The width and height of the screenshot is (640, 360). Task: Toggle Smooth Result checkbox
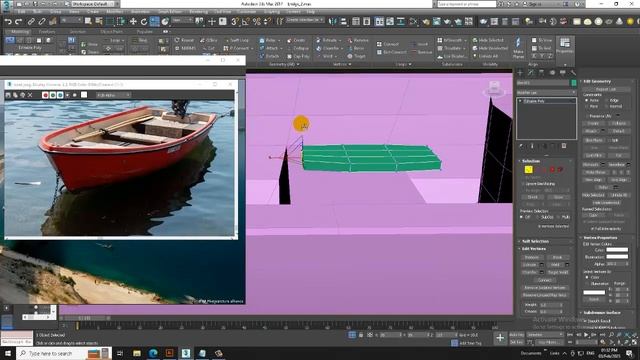click(x=585, y=321)
